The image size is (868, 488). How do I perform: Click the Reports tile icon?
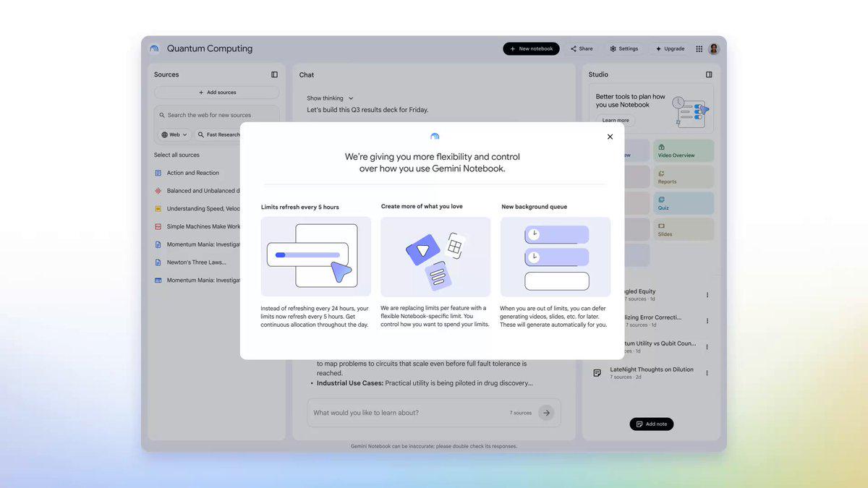click(661, 173)
